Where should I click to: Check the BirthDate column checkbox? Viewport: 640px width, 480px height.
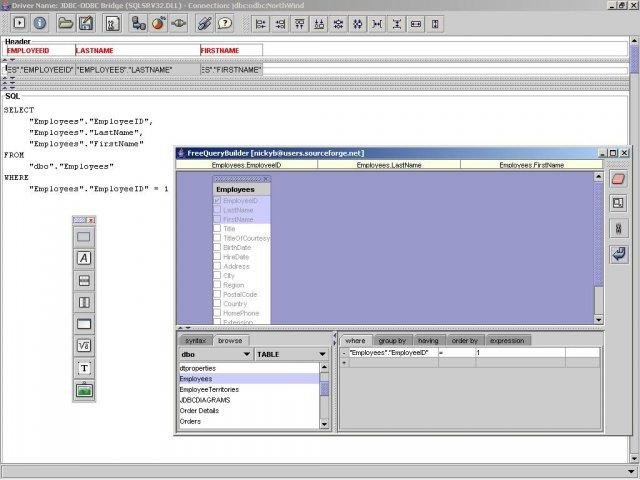217,247
